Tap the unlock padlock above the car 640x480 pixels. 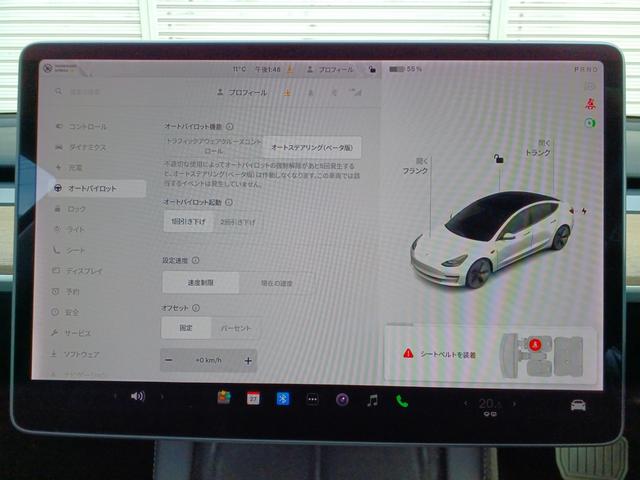pyautogui.click(x=497, y=158)
